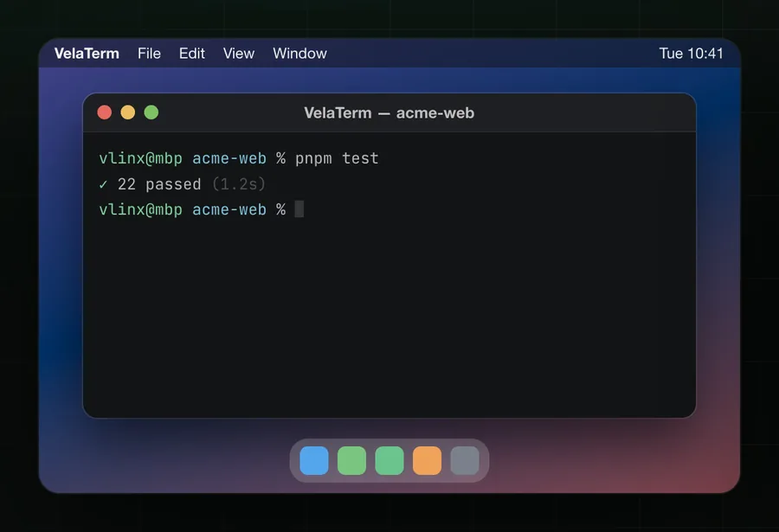Click 'acme-web' in the last prompt line

click(229, 209)
